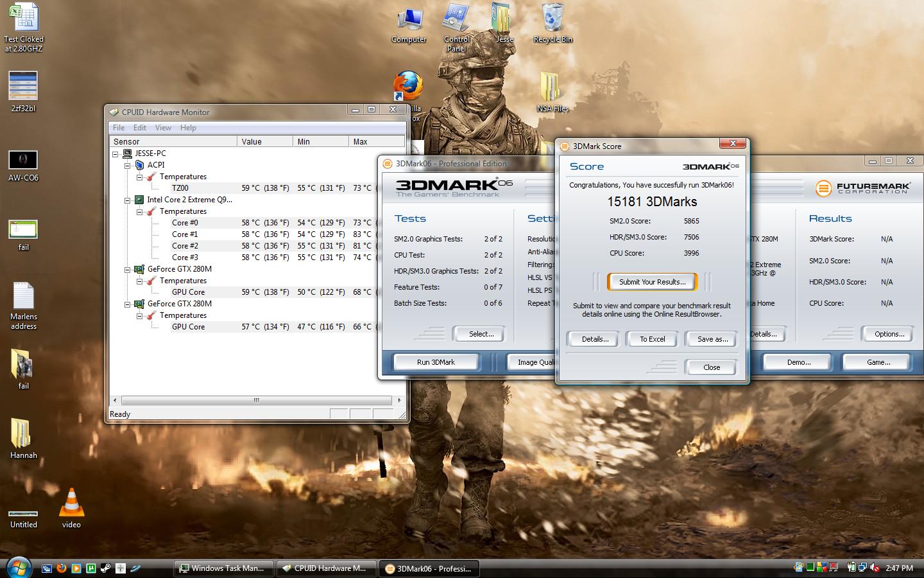Select the Recycle Bin icon
This screenshot has height=578, width=924.
pyautogui.click(x=552, y=23)
